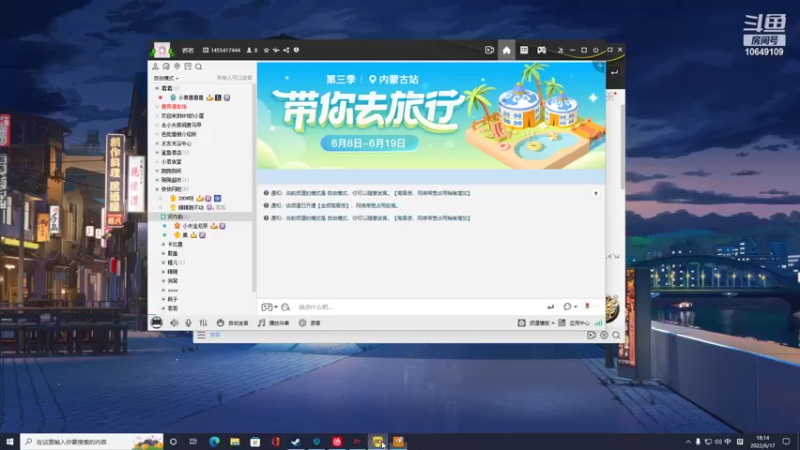
Task: Click the emoji search icon beside input
Action: (x=286, y=307)
